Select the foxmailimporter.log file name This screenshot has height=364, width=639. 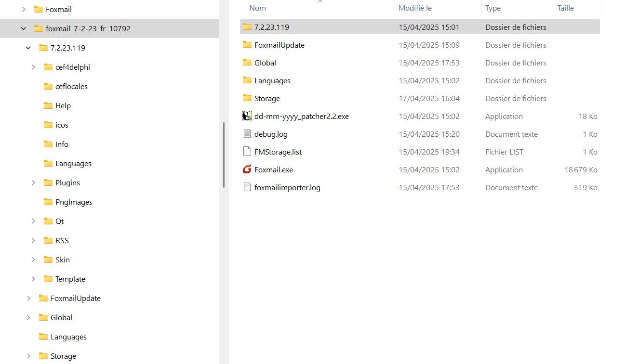287,187
